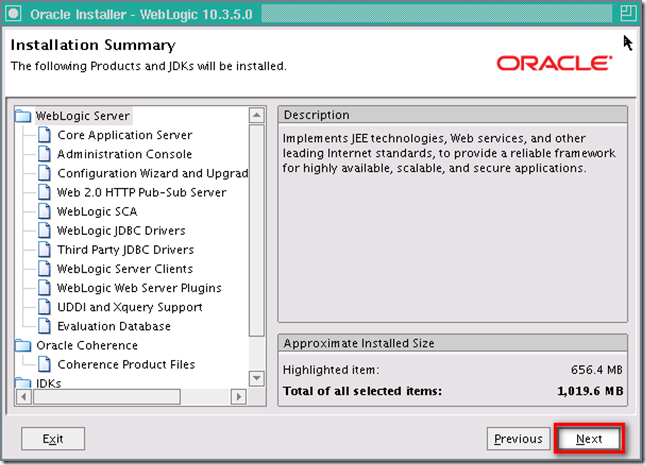Click the JDKs folder icon

pyautogui.click(x=23, y=383)
